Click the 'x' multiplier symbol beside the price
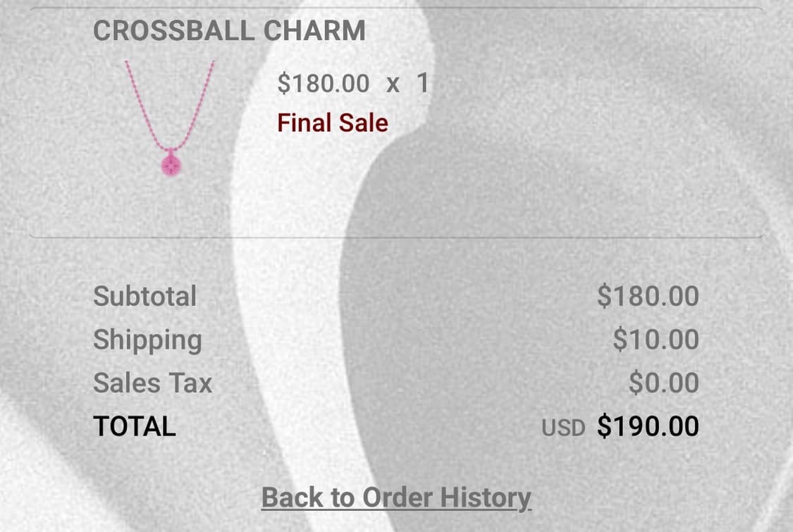This screenshot has height=532, width=793. tap(393, 85)
